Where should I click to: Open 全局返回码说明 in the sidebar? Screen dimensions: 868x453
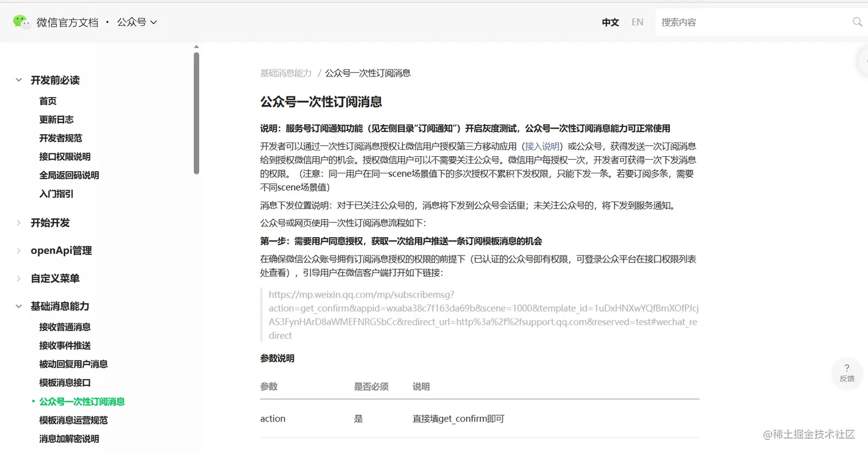coord(69,175)
